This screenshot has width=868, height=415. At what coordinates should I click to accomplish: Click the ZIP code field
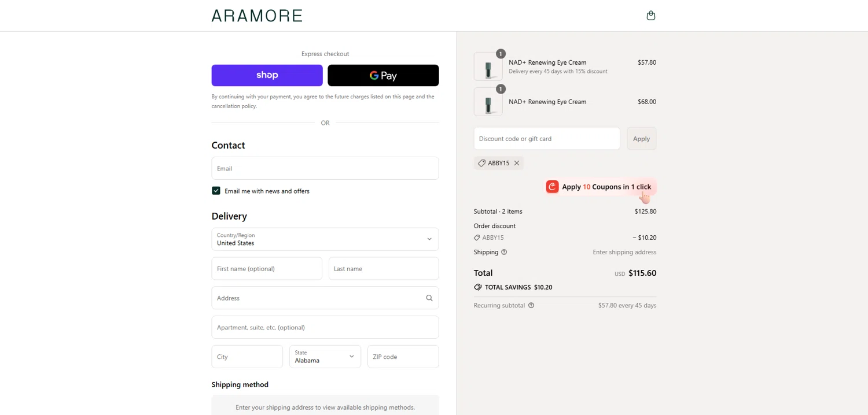click(x=403, y=357)
